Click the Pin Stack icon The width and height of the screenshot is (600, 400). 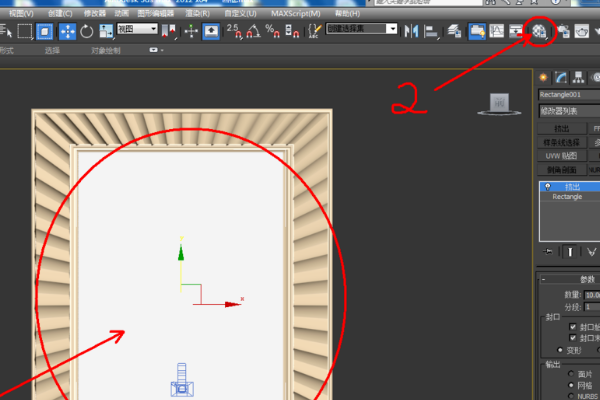click(x=548, y=251)
